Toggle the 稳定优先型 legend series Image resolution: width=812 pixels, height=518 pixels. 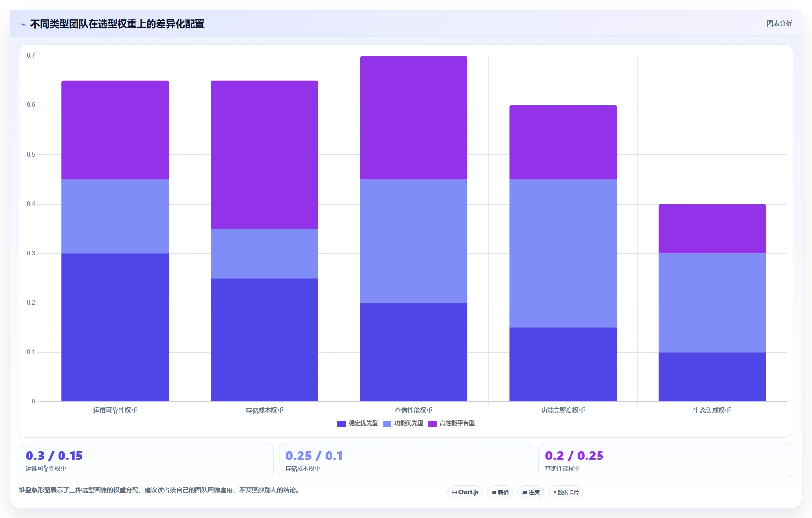pyautogui.click(x=358, y=423)
